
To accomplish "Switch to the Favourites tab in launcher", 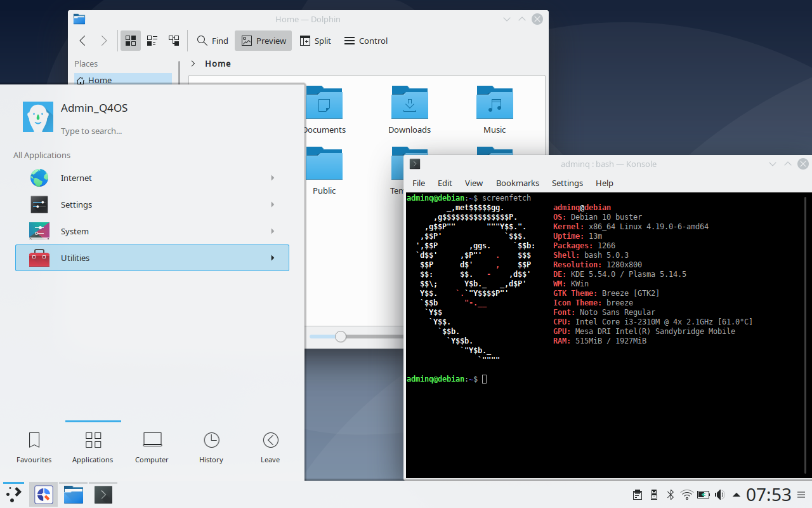I will [x=34, y=447].
